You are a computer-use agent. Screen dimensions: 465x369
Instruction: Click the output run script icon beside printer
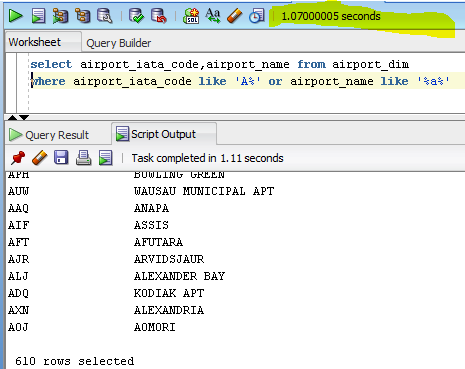coord(105,158)
